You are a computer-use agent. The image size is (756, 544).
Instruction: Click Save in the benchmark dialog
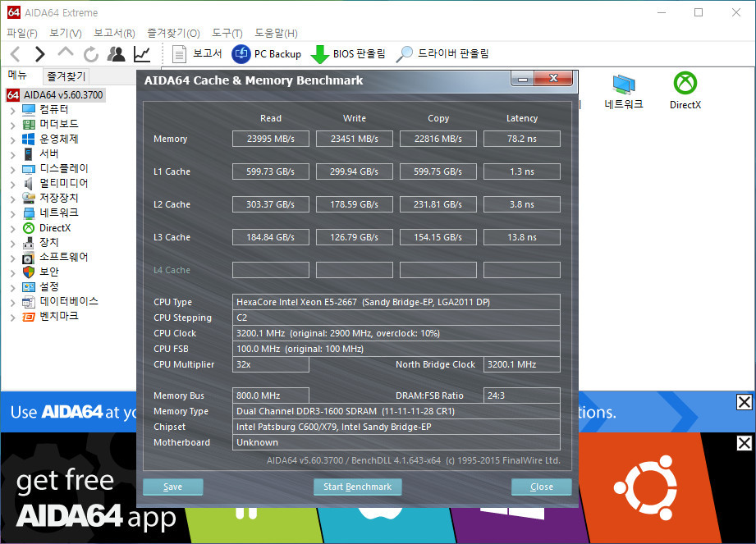(x=172, y=487)
